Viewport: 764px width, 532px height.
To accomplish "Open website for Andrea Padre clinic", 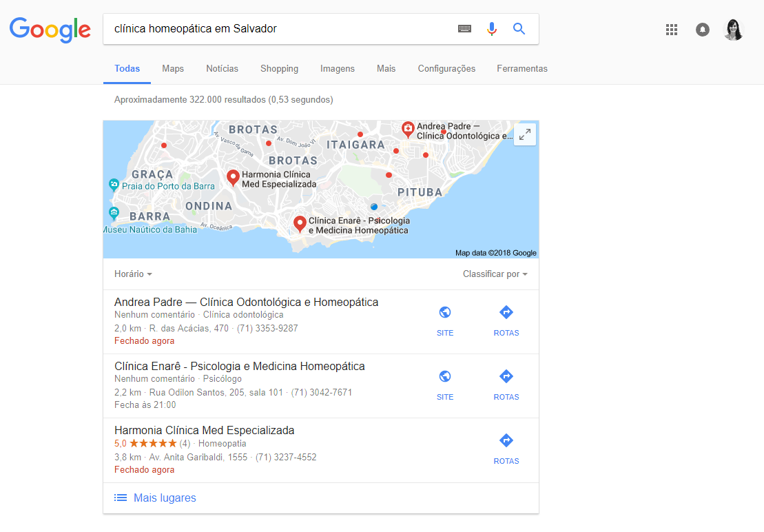I will click(445, 320).
